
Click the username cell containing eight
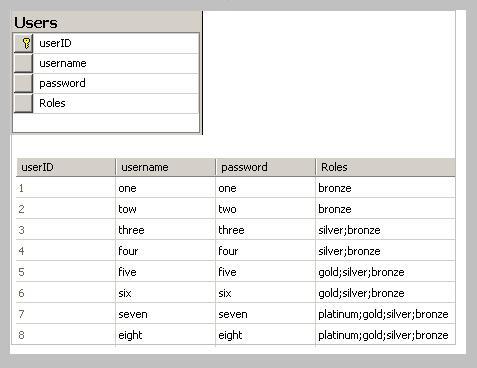[165, 335]
